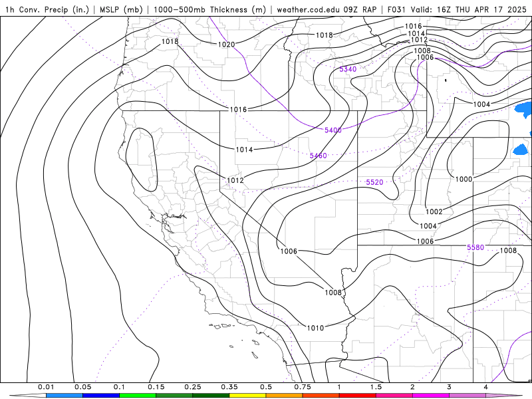Select the 1002 isobar label
This screenshot has width=532, height=399.
click(434, 211)
